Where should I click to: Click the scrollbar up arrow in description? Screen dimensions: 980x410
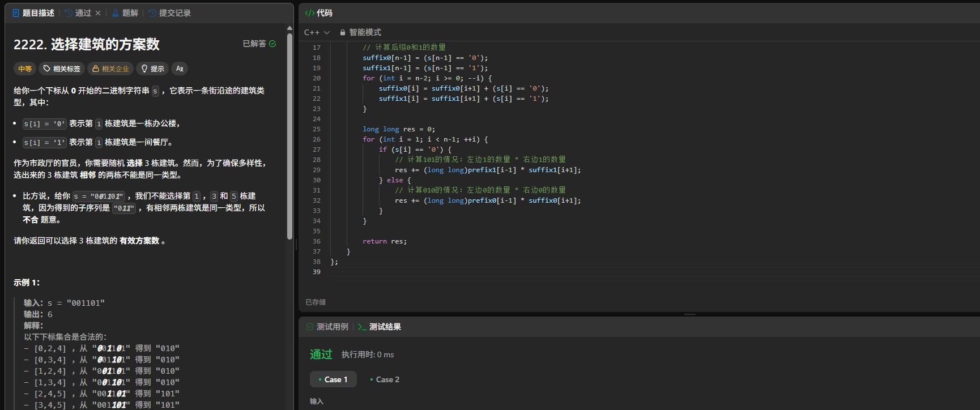pyautogui.click(x=289, y=28)
